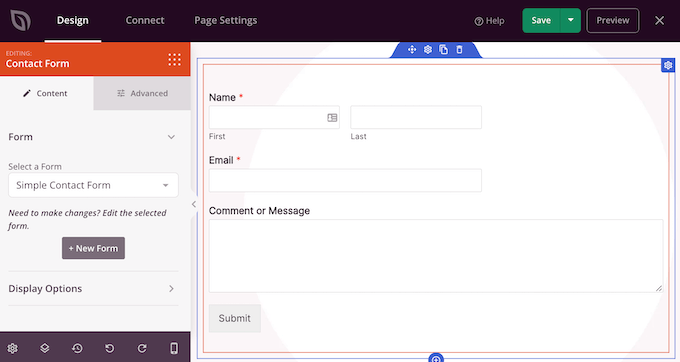Switch to the Advanced tab

(142, 93)
